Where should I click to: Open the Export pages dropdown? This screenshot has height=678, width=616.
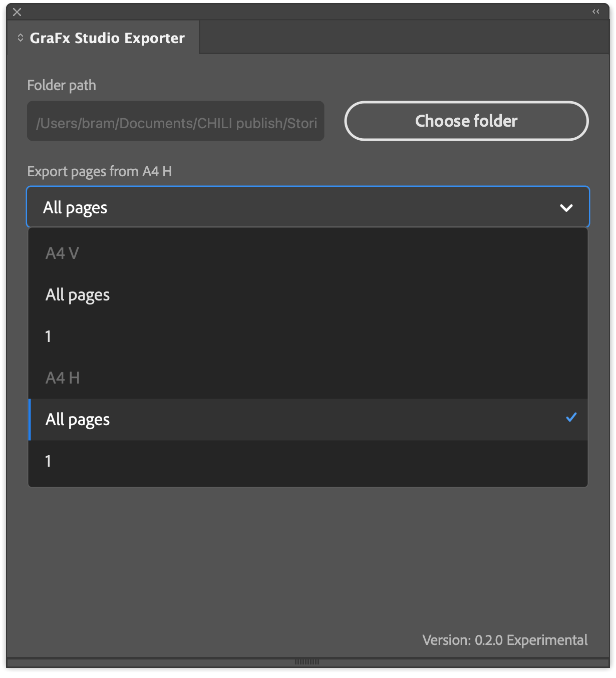(x=308, y=207)
